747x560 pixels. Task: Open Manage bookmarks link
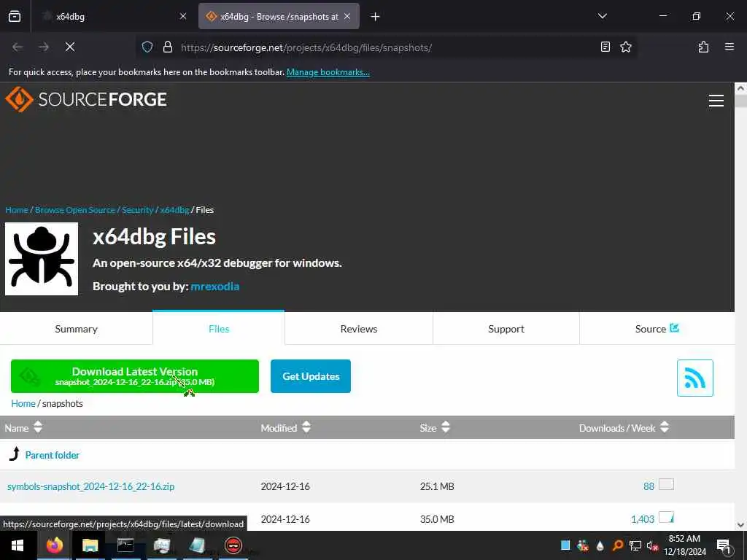[328, 72]
